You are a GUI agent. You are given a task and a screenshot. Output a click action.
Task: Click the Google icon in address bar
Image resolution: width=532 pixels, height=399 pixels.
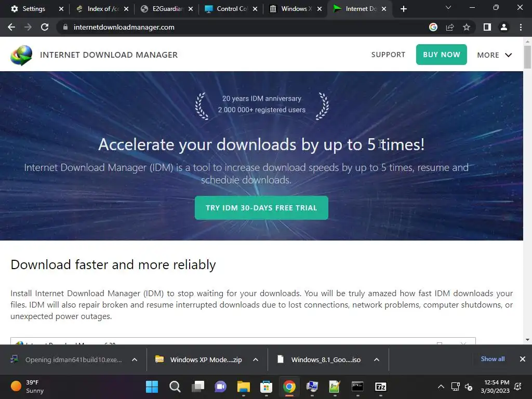433,27
